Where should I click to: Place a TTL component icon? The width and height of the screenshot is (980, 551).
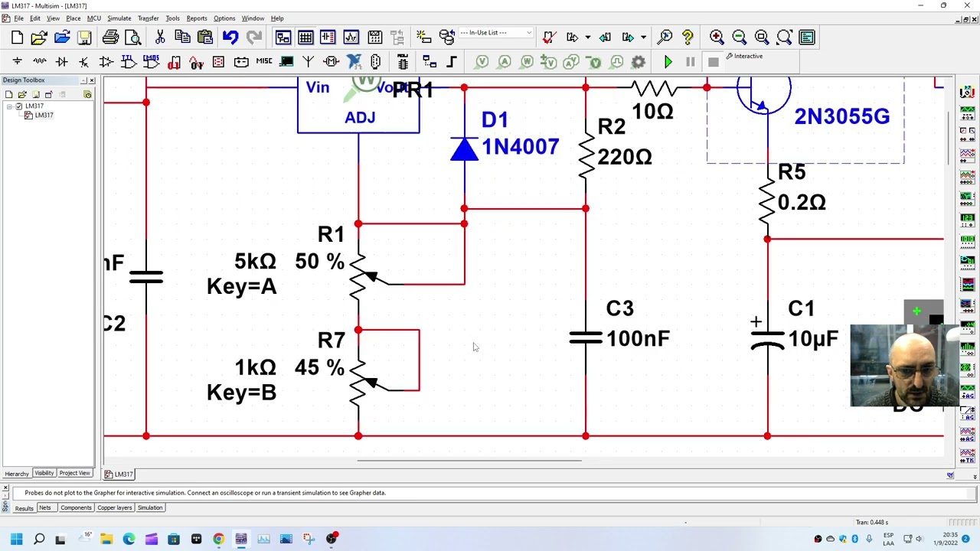point(129,62)
